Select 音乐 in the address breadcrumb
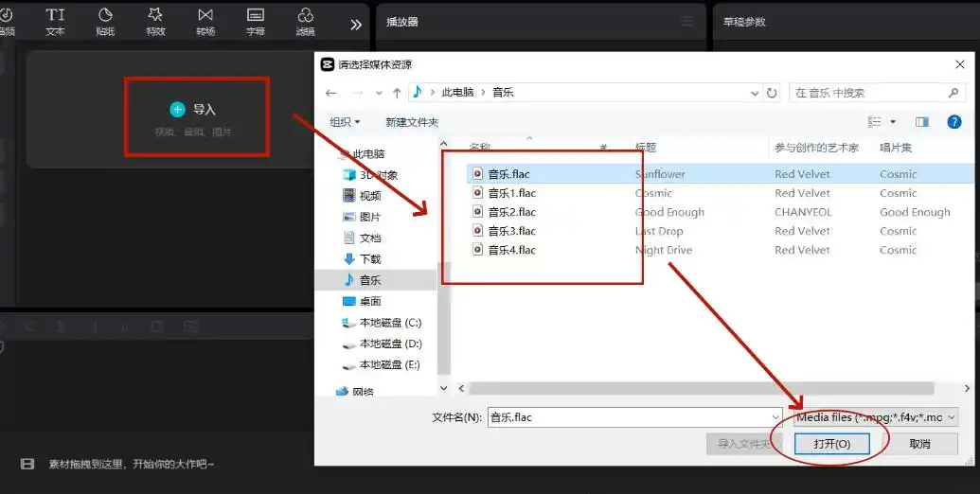The image size is (980, 494). [x=503, y=93]
